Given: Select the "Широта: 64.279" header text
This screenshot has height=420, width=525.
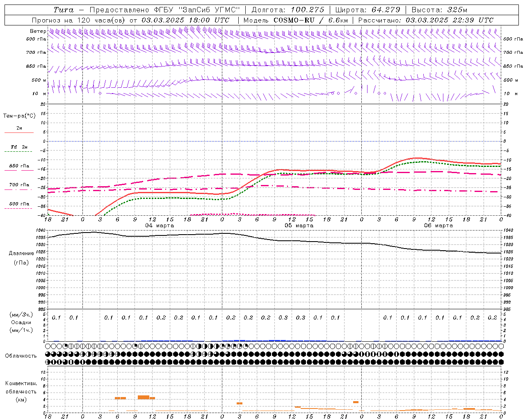Looking at the screenshot, I should pyautogui.click(x=367, y=10).
